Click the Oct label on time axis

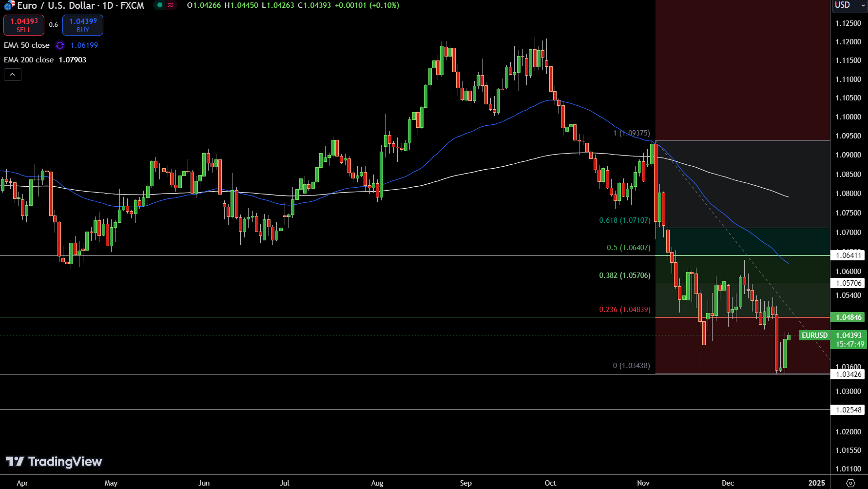pos(550,483)
